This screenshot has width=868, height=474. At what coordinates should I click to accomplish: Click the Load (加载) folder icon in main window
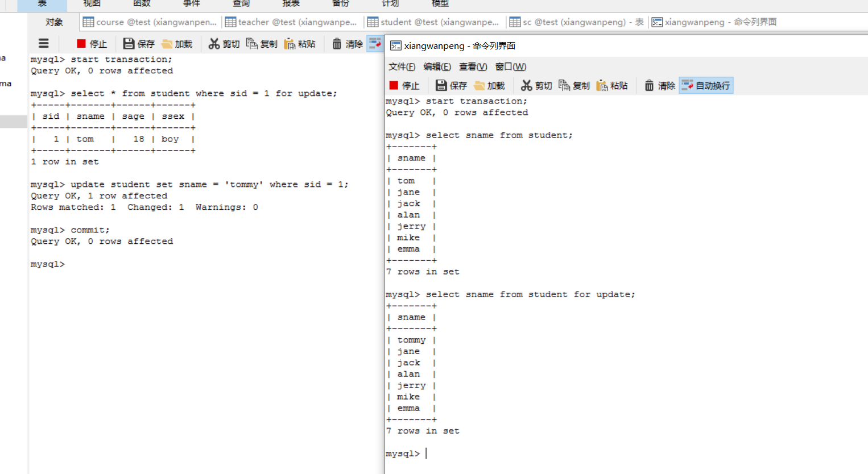click(167, 44)
